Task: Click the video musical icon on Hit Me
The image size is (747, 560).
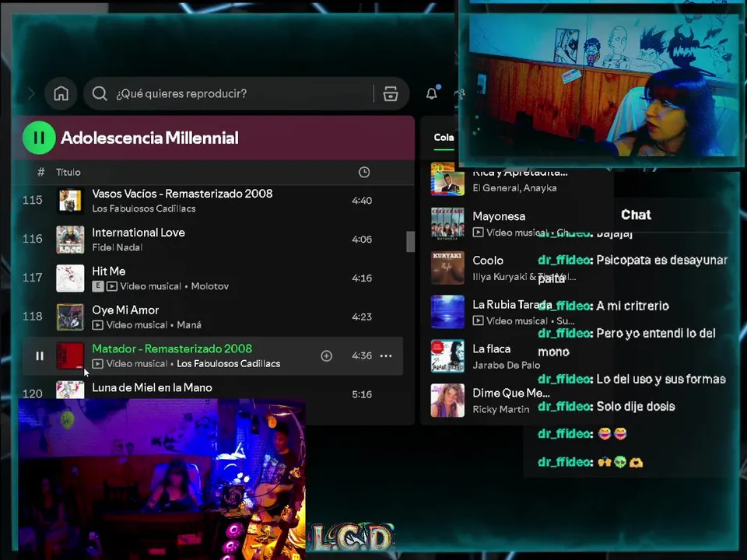Action: (x=112, y=286)
